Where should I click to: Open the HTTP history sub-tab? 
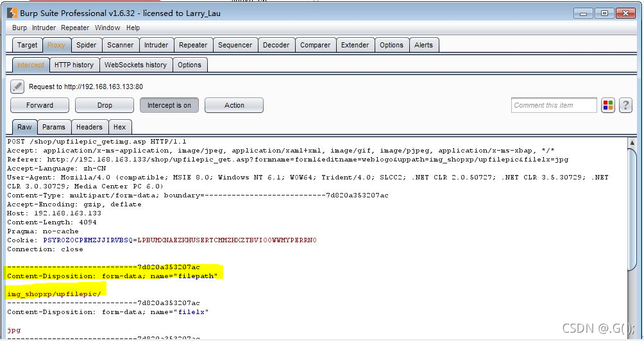pos(74,65)
